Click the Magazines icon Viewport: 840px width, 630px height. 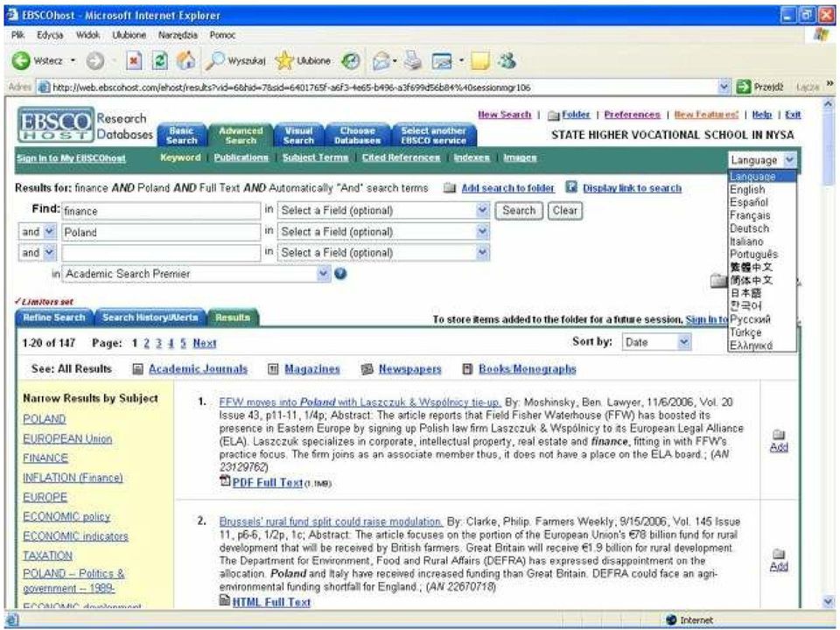pos(273,369)
